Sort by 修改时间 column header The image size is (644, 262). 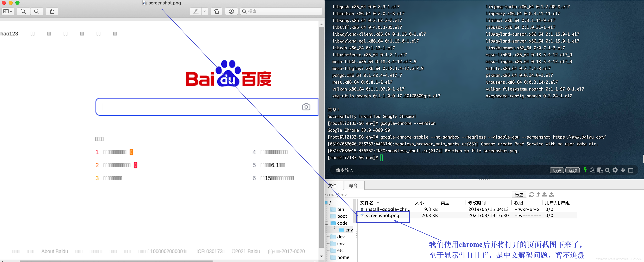pos(477,203)
